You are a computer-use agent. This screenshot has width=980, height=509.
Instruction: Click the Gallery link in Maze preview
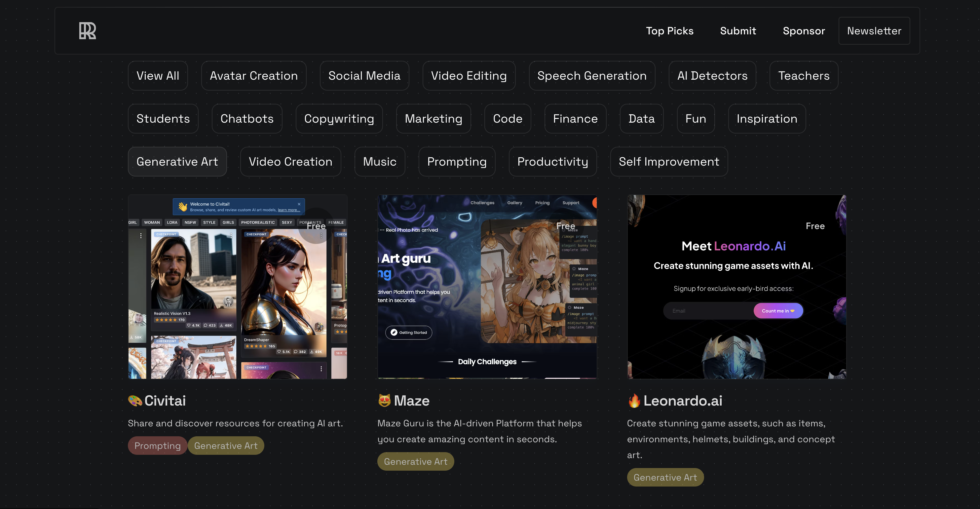click(x=515, y=203)
